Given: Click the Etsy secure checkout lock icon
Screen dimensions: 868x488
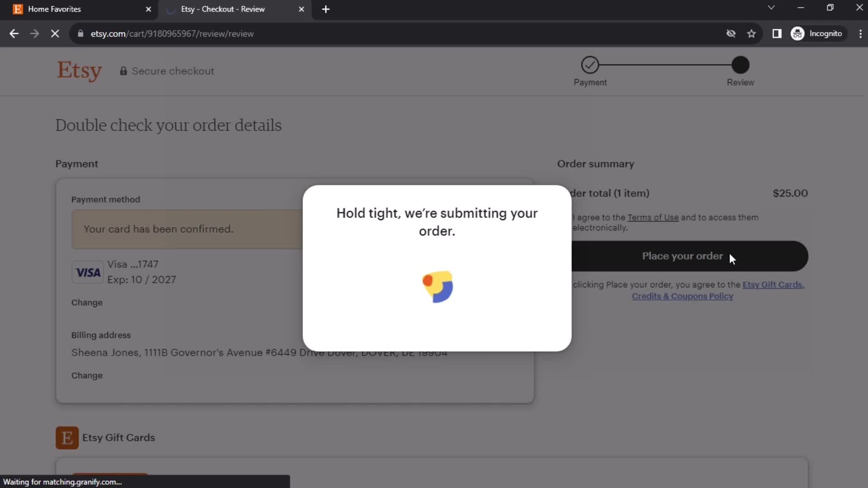Looking at the screenshot, I should (122, 71).
